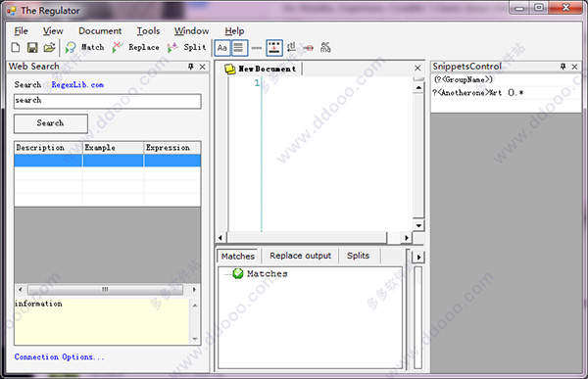Click inside the yellow information box
The width and height of the screenshot is (588, 379).
click(x=102, y=321)
